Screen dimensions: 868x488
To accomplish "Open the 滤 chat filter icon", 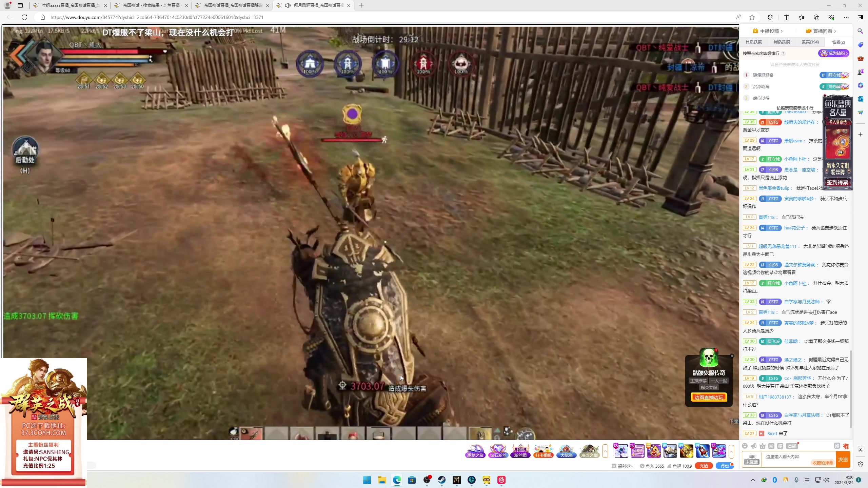I will [x=837, y=446].
